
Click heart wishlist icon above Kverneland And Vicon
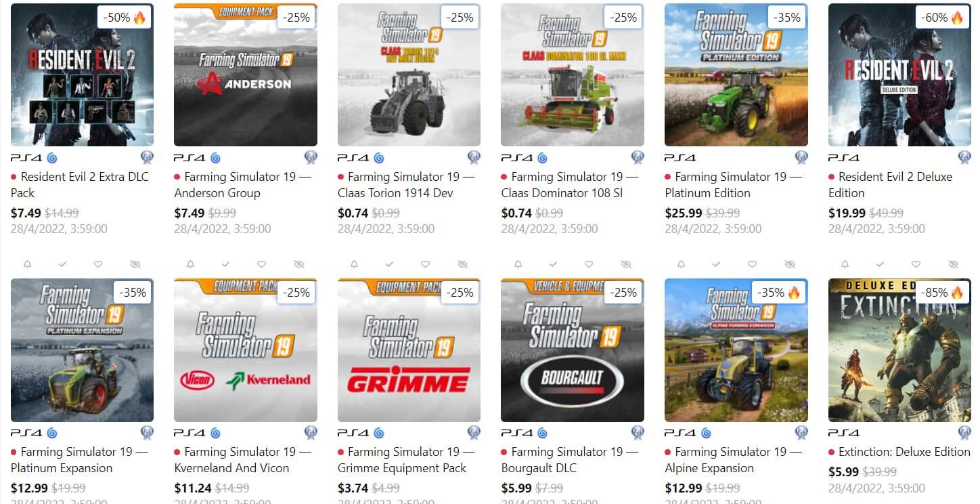click(261, 264)
